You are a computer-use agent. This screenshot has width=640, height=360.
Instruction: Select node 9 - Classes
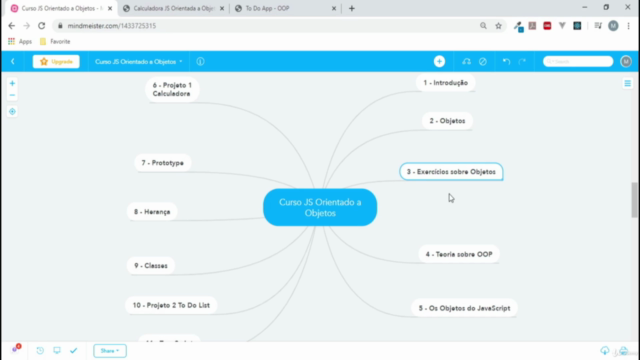pyautogui.click(x=151, y=266)
